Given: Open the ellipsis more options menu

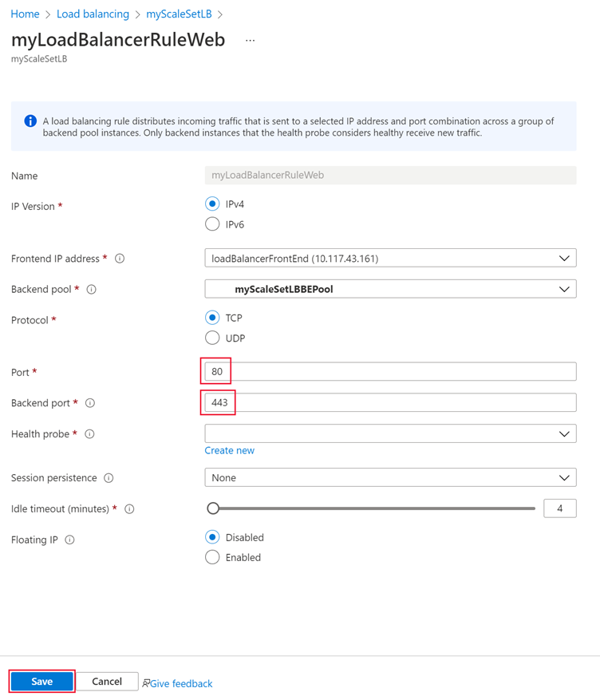Looking at the screenshot, I should tap(250, 40).
